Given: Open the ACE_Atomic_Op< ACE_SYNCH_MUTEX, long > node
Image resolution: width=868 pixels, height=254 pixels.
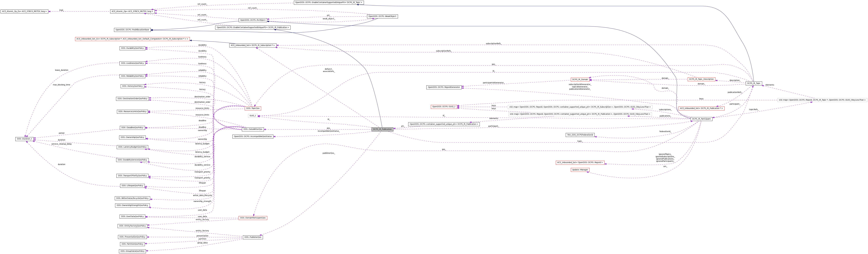Looking at the screenshot, I should tap(132, 11).
